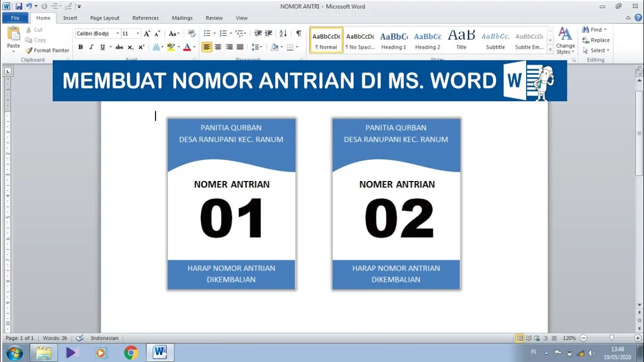Open the File tab

pos(15,18)
